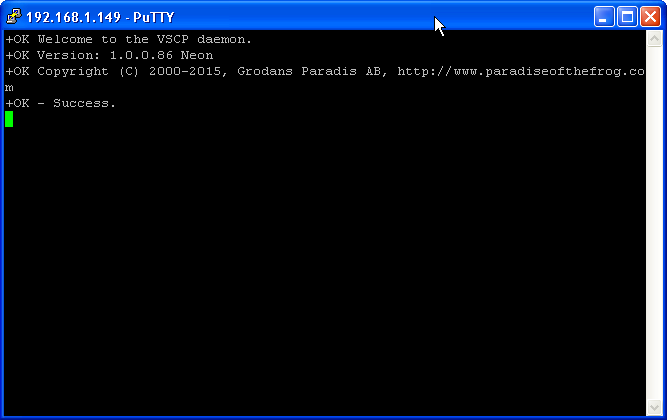Click the scrollbar down arrow
The height and width of the screenshot is (420, 667).
(655, 406)
